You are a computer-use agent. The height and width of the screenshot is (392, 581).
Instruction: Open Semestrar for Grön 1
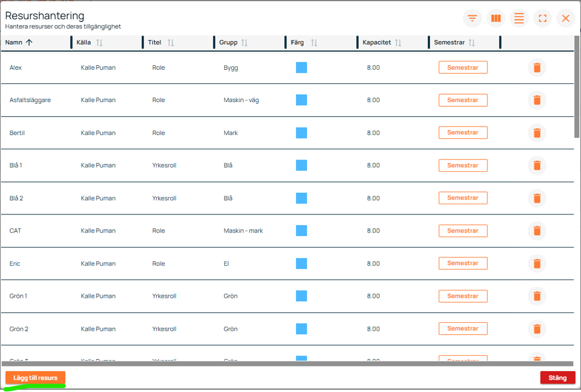462,296
